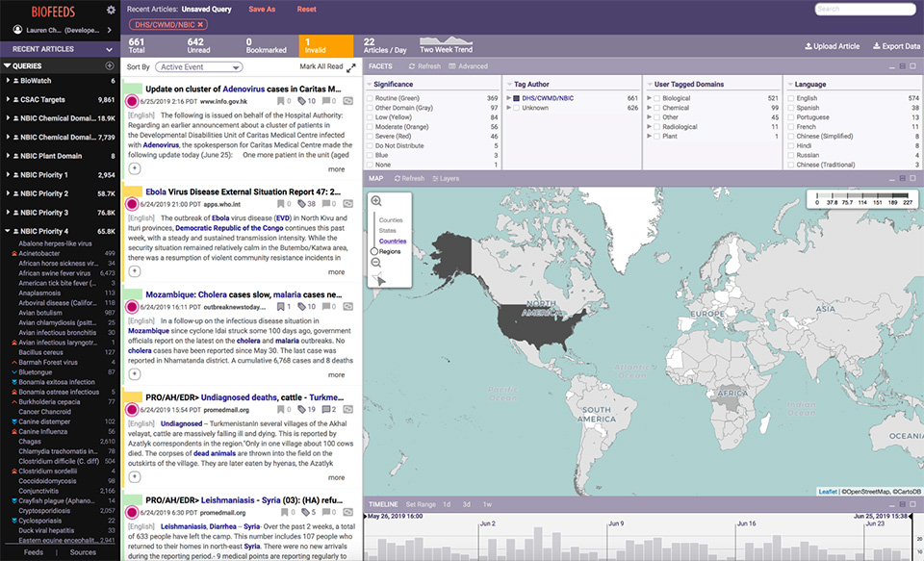Click Reset query link
The image size is (924, 561).
coord(306,10)
